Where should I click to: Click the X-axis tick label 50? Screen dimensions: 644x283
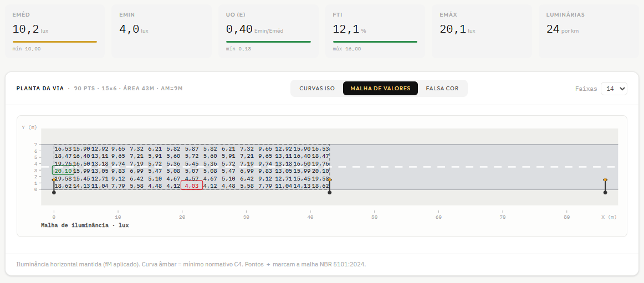tap(374, 217)
